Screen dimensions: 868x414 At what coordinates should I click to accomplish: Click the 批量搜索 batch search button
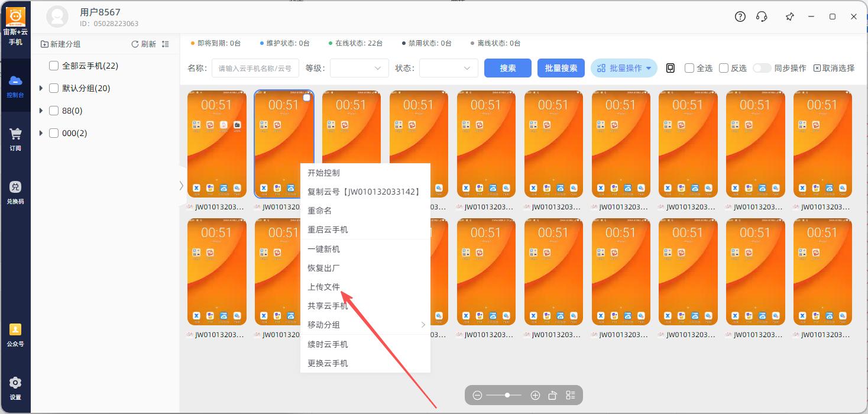pyautogui.click(x=561, y=68)
